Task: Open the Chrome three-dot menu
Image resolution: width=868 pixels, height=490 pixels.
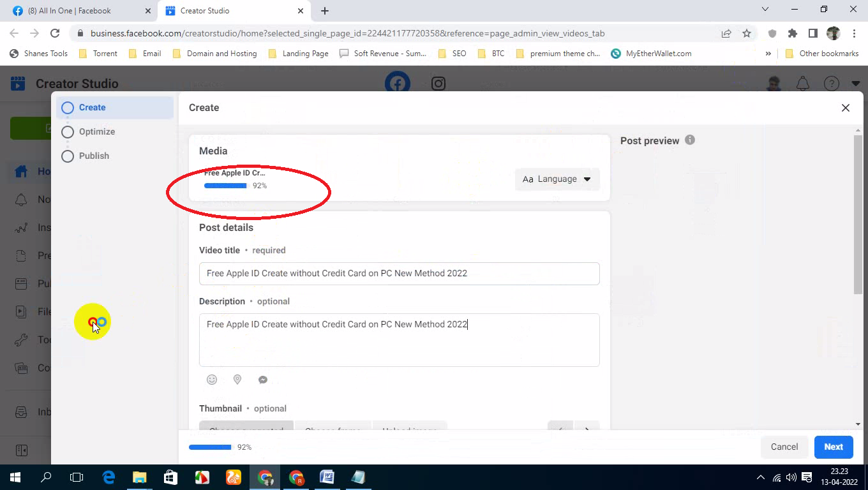Action: (854, 33)
